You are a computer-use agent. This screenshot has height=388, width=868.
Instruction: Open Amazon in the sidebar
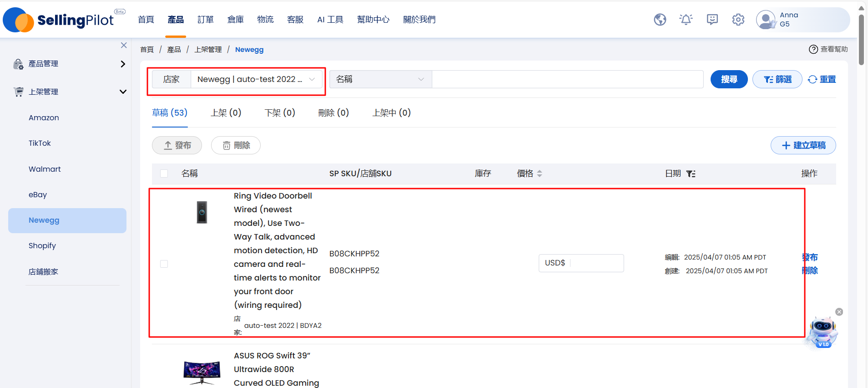(x=44, y=117)
